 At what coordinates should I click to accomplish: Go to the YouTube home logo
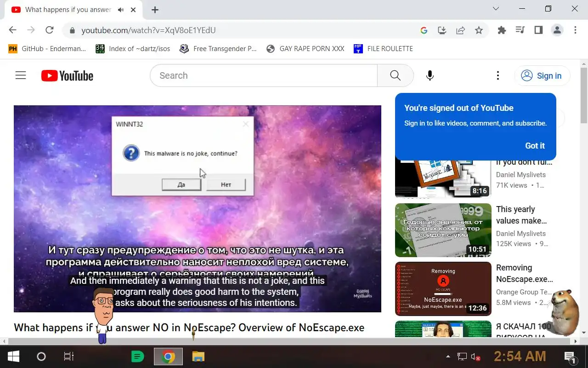pyautogui.click(x=67, y=76)
